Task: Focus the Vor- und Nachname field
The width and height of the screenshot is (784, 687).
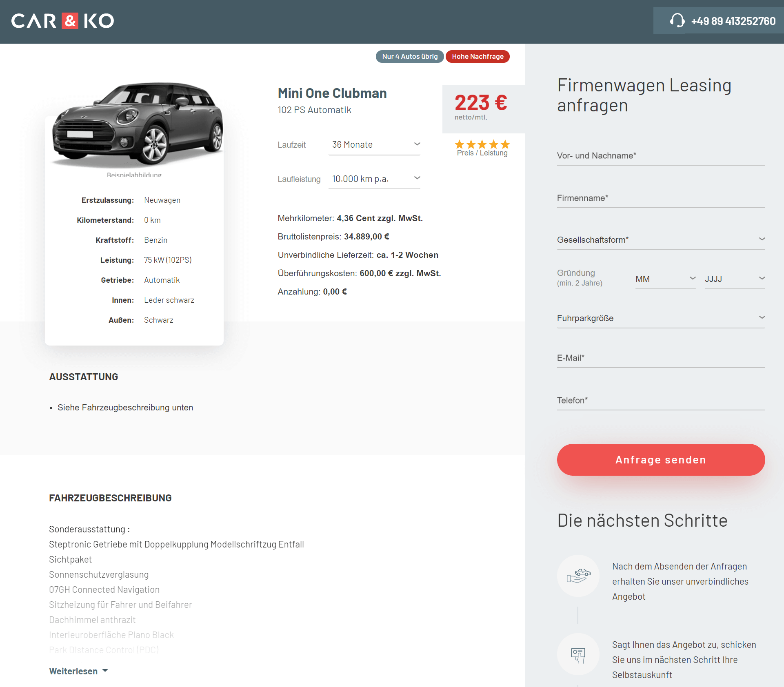Action: (x=661, y=156)
